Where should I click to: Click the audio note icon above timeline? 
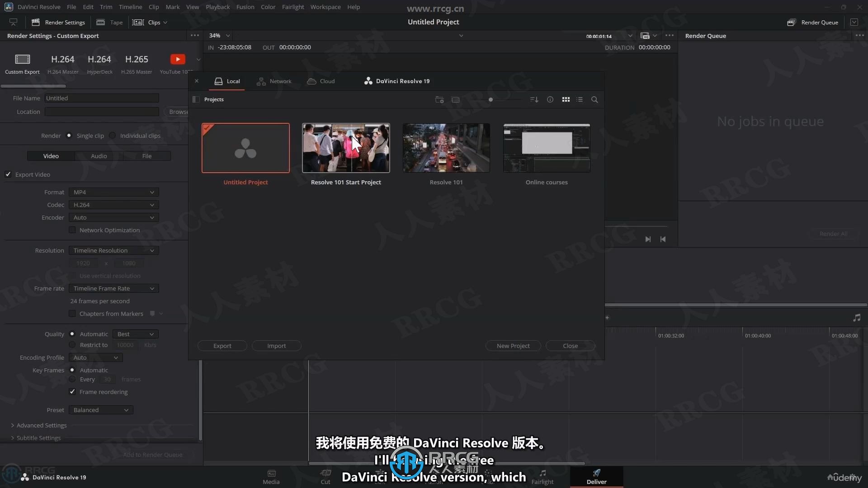click(x=857, y=318)
